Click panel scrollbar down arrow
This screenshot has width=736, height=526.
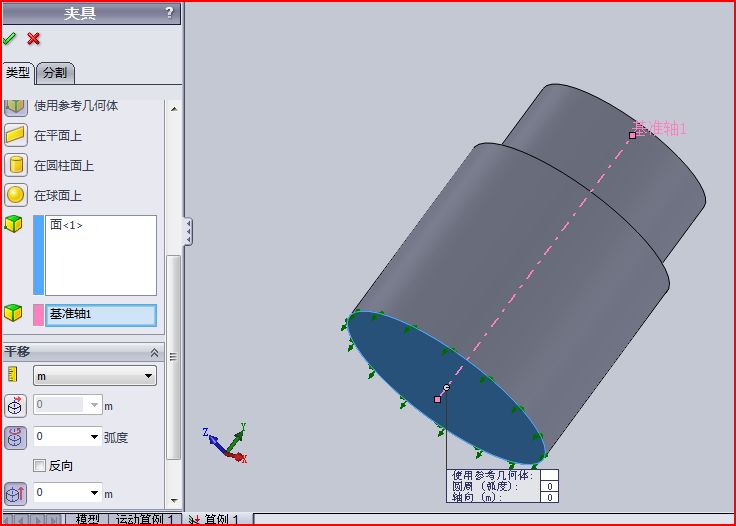pos(174,501)
